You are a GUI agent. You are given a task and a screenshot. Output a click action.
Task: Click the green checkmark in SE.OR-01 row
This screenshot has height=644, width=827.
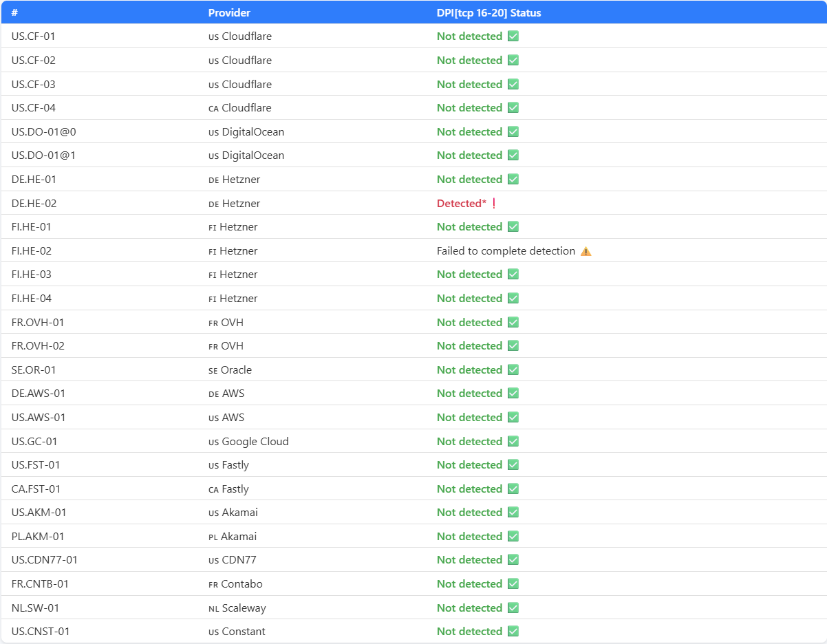point(513,370)
